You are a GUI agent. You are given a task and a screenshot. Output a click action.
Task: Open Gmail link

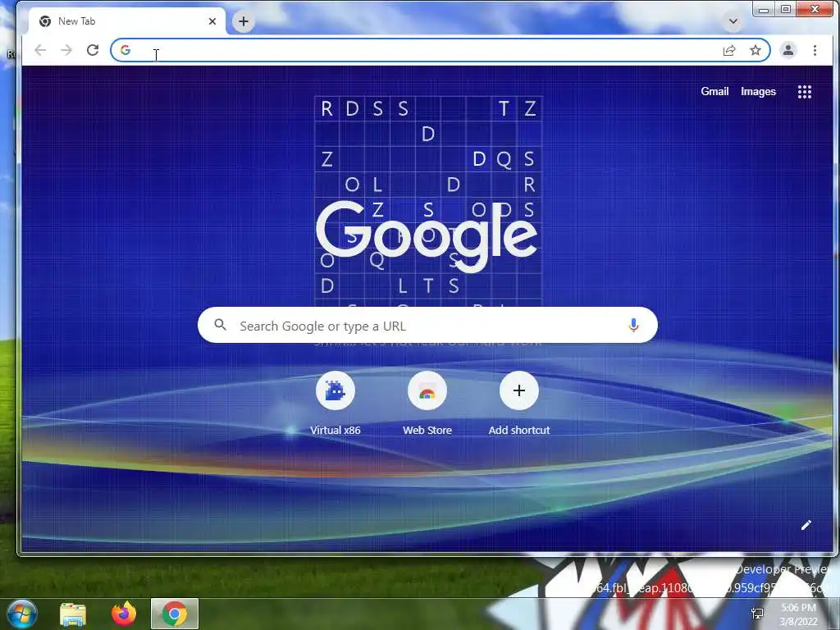pos(714,92)
